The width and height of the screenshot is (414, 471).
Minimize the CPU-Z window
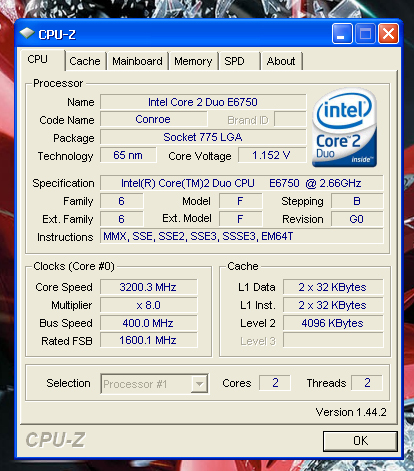(342, 34)
